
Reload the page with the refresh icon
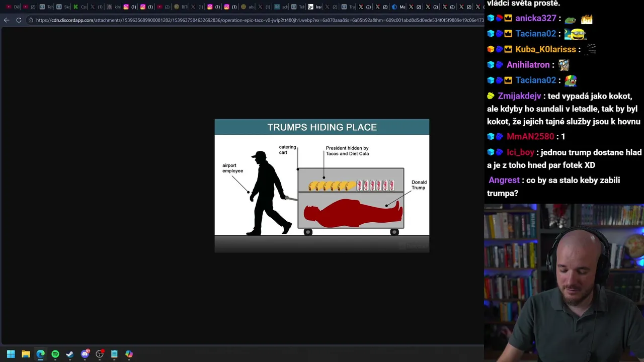tap(19, 20)
